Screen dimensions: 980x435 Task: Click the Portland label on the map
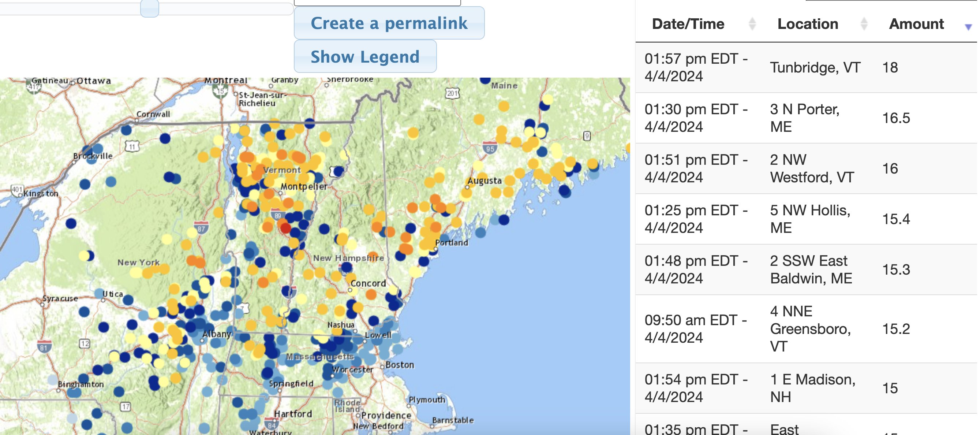click(452, 242)
